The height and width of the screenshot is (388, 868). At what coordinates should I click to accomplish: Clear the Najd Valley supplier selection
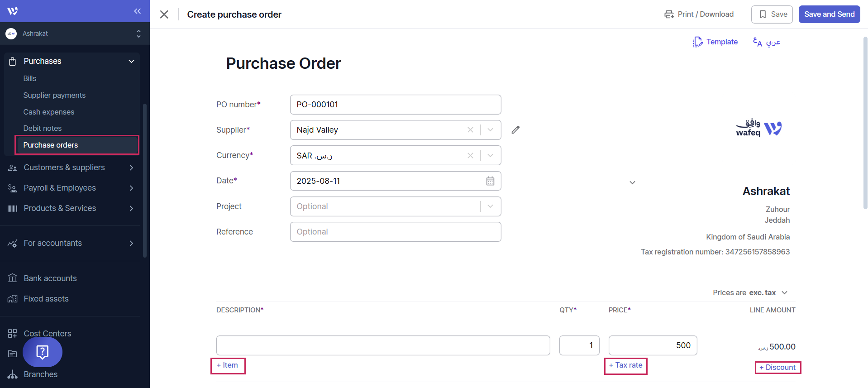(470, 130)
